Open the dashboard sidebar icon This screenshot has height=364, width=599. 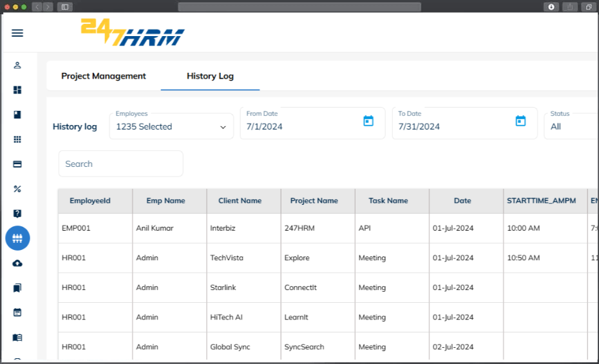[x=17, y=90]
